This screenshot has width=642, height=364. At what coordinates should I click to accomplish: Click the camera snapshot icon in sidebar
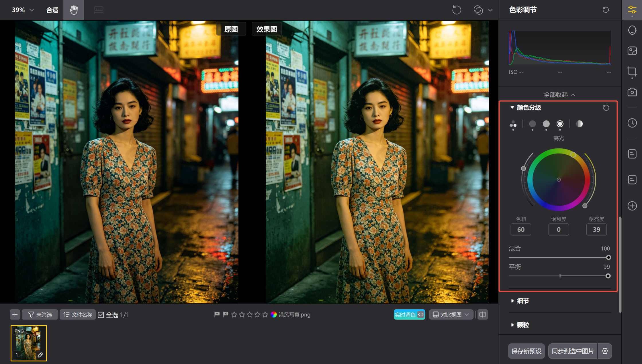[x=632, y=92]
